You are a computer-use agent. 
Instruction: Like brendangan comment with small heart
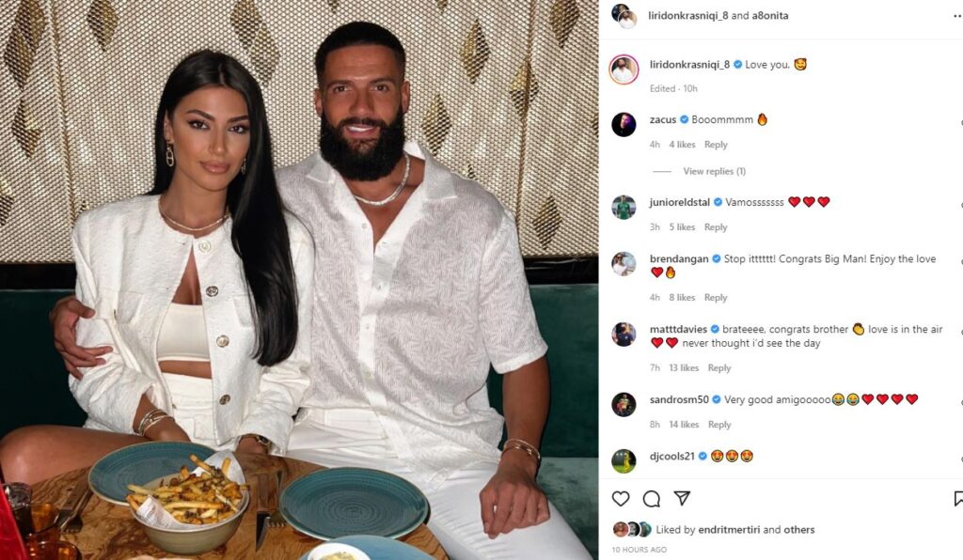[960, 262]
